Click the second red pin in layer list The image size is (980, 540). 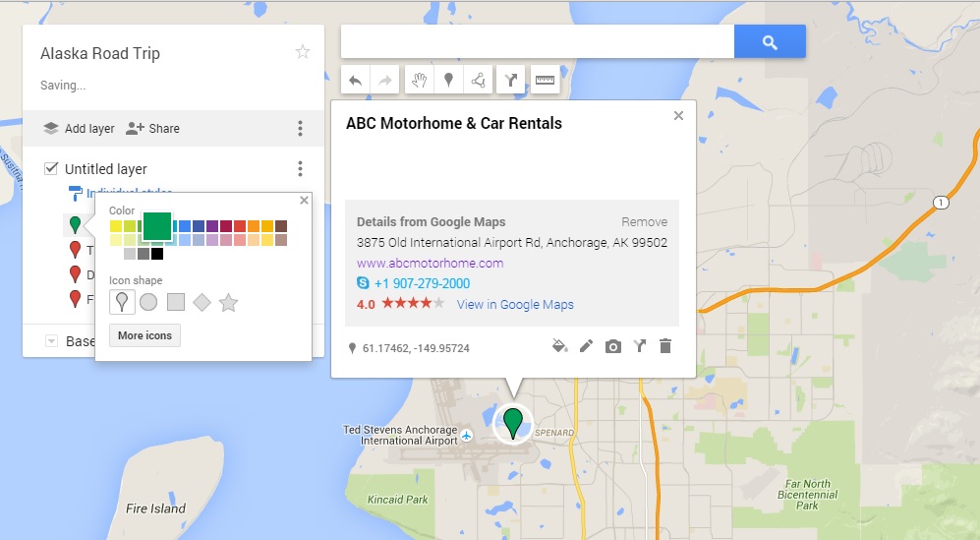click(x=75, y=274)
